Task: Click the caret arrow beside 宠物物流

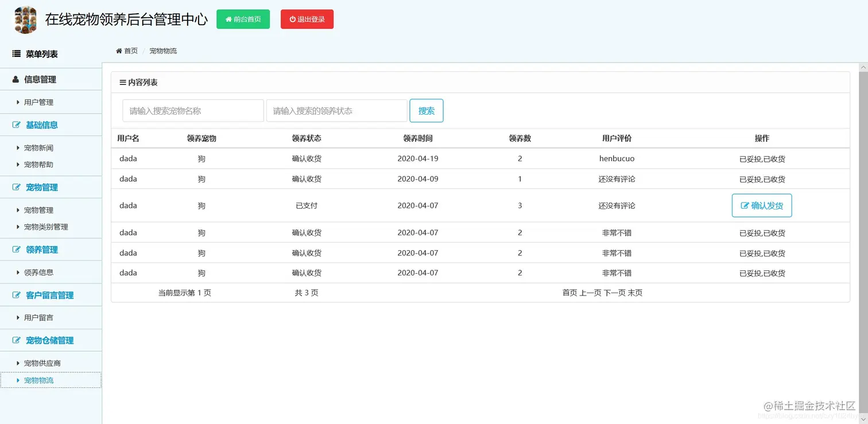Action: click(18, 380)
